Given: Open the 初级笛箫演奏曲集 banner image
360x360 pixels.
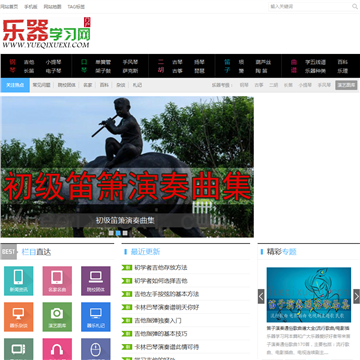Looking at the screenshot, I should coord(127,167).
